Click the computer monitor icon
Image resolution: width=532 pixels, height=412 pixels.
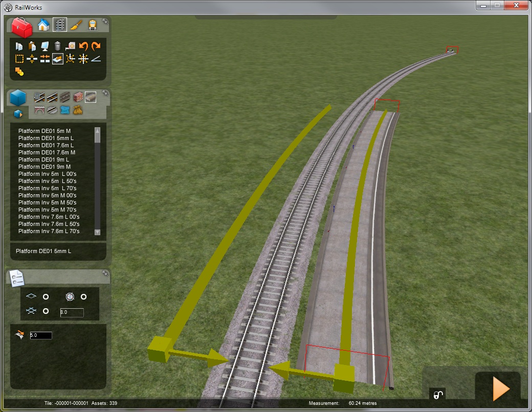click(45, 46)
